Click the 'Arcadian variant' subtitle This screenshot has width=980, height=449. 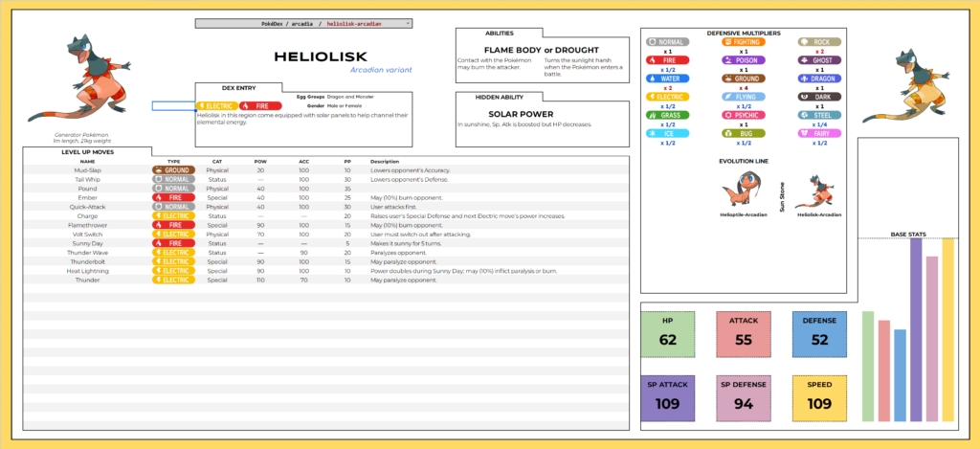381,70
